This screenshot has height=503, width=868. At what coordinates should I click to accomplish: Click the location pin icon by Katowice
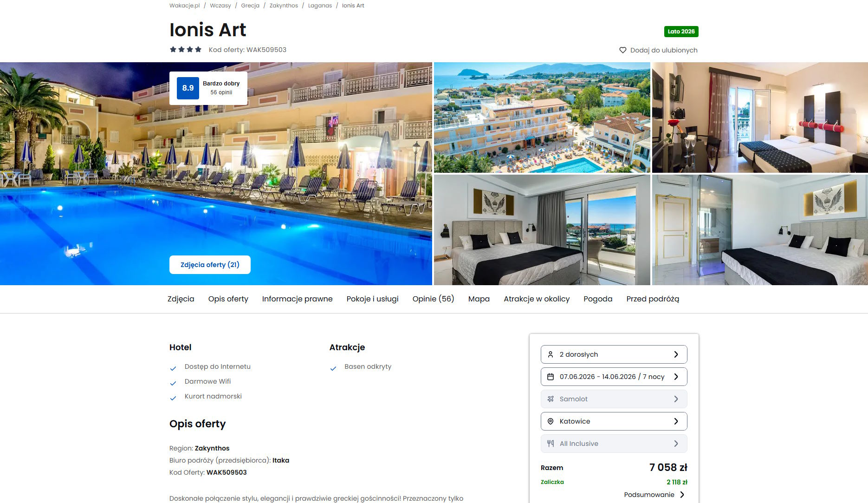click(551, 421)
